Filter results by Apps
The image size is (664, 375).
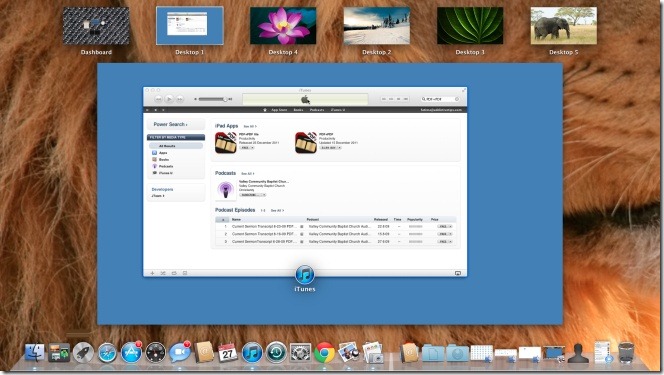pyautogui.click(x=163, y=153)
